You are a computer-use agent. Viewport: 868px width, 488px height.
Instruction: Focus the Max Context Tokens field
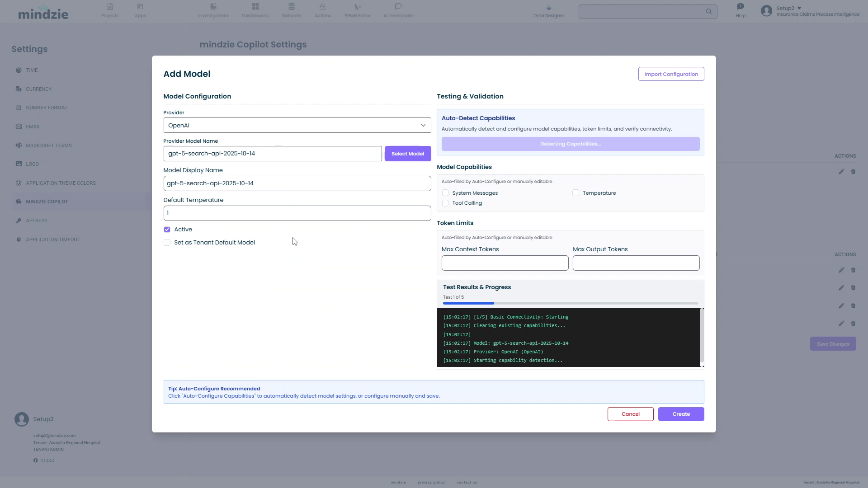(505, 263)
